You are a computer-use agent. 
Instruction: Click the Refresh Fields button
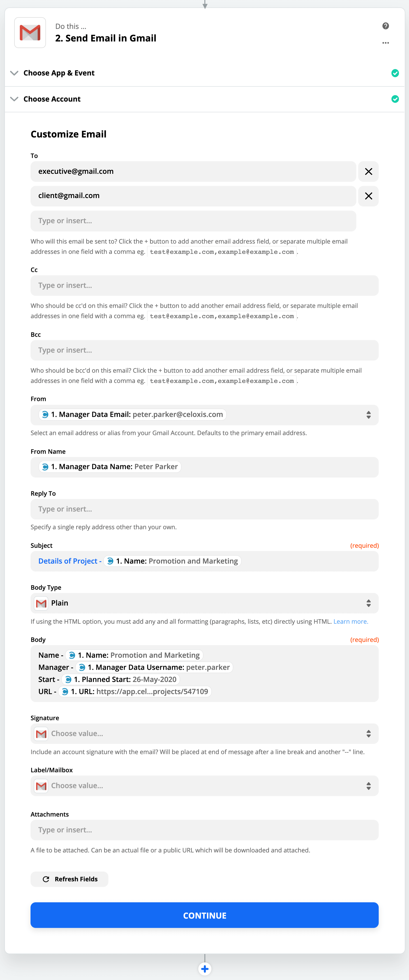coord(70,879)
